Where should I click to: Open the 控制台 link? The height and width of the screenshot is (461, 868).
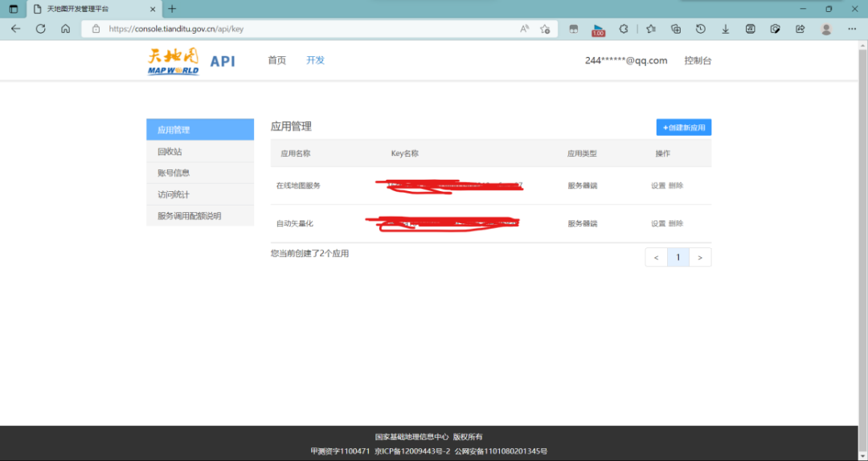(x=698, y=60)
